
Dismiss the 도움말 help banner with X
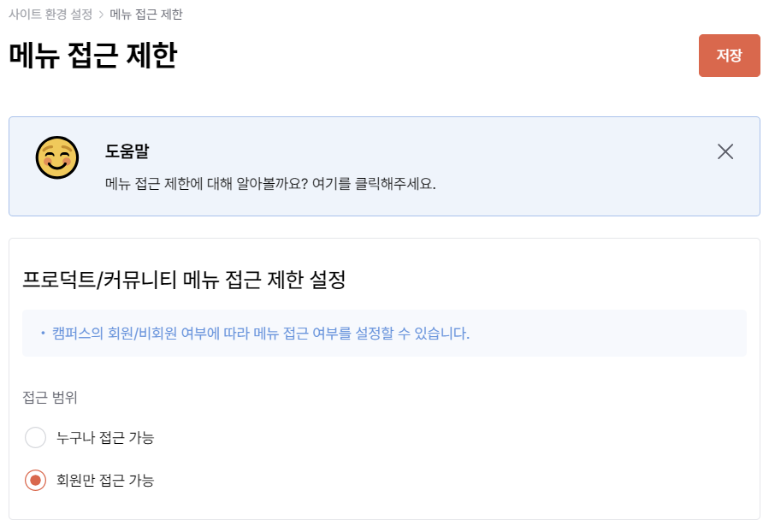(x=725, y=151)
